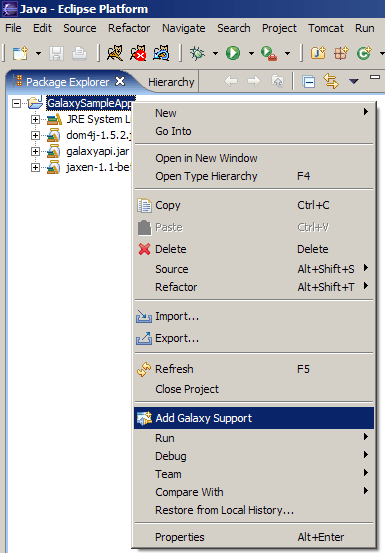Choose Open in New Window
Screen dimensions: 385x553
tap(254, 158)
